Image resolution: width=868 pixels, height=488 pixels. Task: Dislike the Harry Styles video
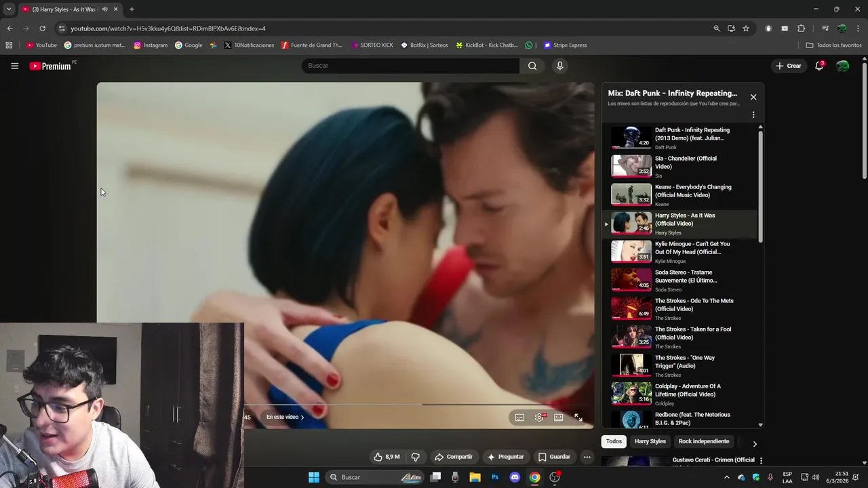pyautogui.click(x=416, y=457)
